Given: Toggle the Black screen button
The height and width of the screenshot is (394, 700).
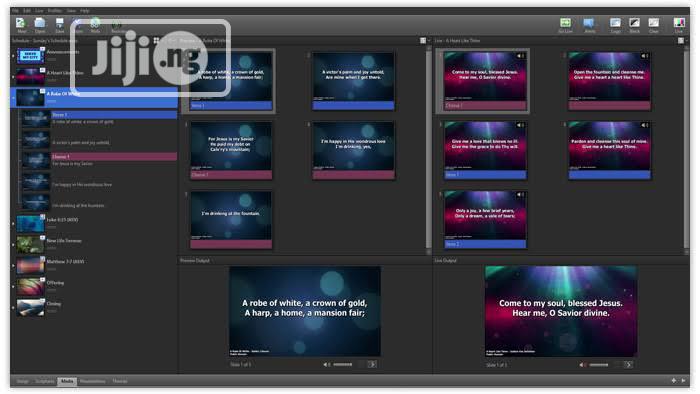Looking at the screenshot, I should tap(634, 25).
